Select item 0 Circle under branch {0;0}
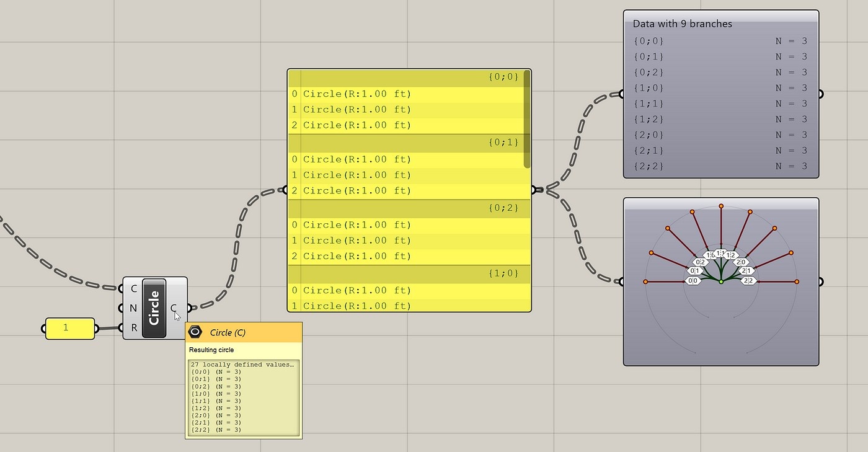The image size is (868, 452). (406, 94)
